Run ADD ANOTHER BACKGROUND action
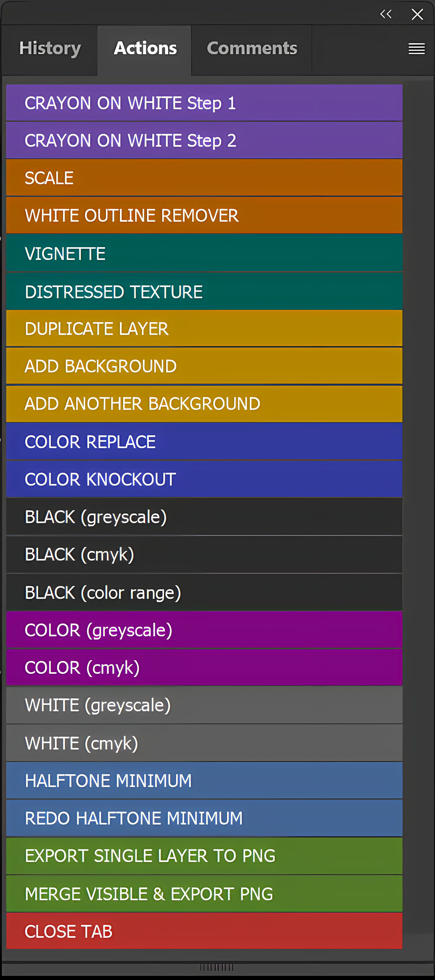The image size is (435, 980). click(204, 404)
